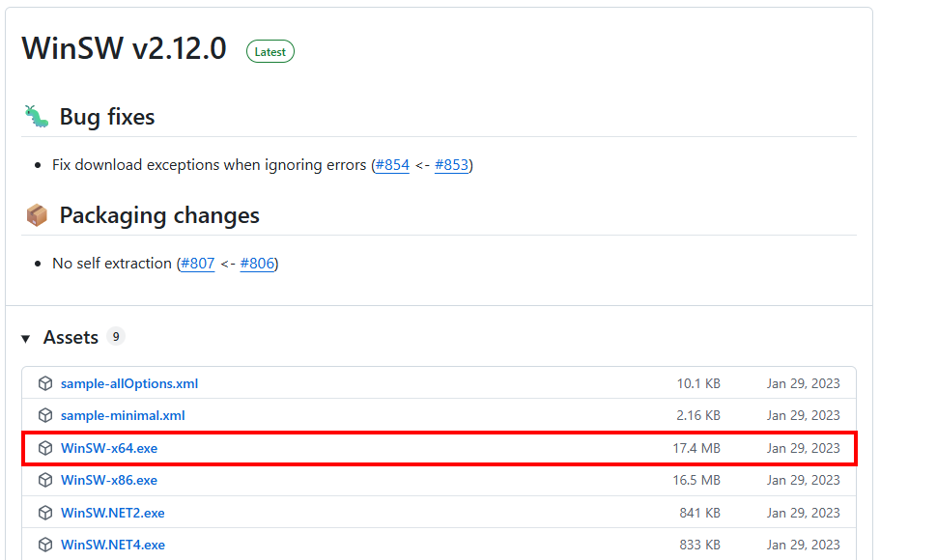Click package icon beside sample-minimal.xml

(x=44, y=415)
